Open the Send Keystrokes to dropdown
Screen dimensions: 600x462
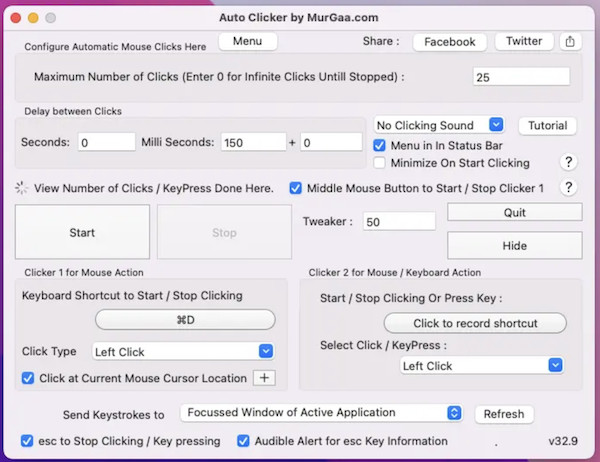click(x=322, y=412)
